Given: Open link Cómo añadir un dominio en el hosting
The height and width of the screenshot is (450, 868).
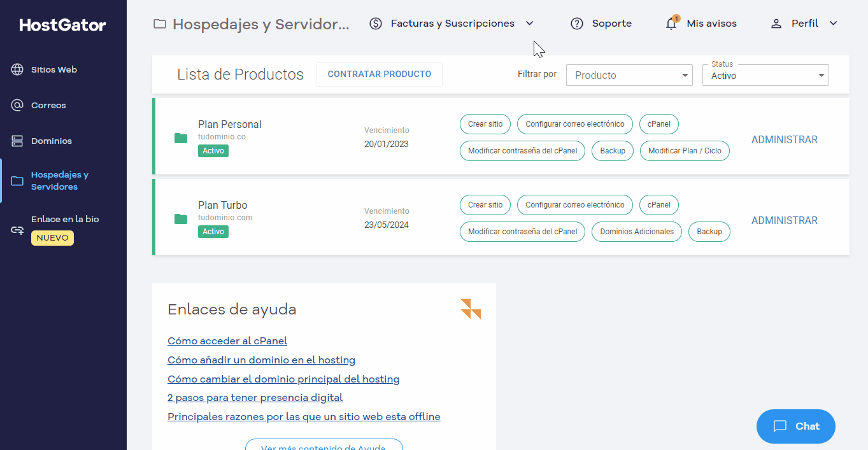Looking at the screenshot, I should click(x=261, y=360).
